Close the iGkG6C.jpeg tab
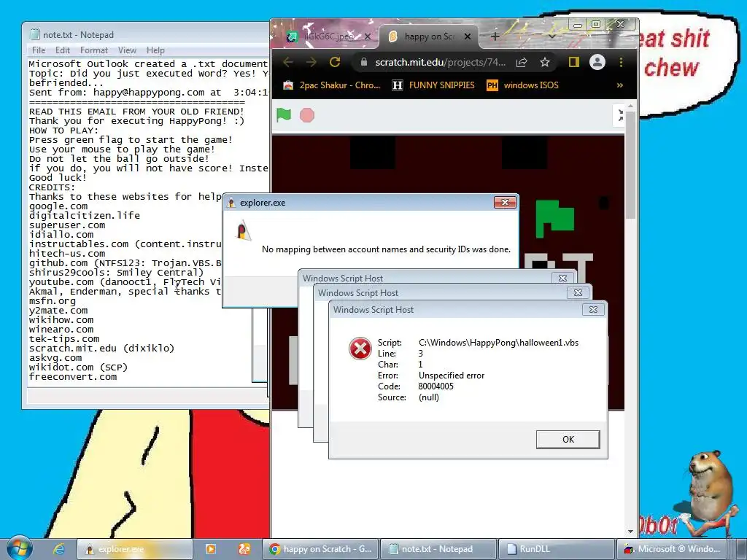The width and height of the screenshot is (747, 560). click(368, 36)
